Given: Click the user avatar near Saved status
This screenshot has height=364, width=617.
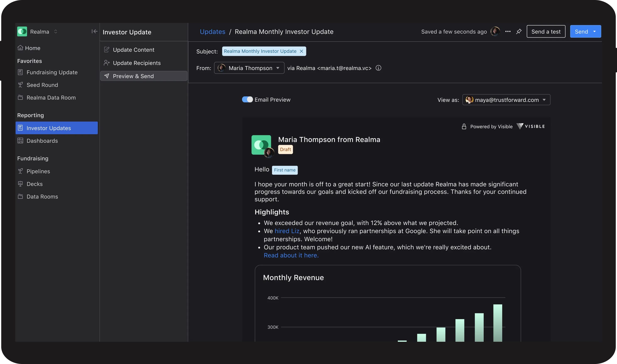Looking at the screenshot, I should (x=495, y=32).
